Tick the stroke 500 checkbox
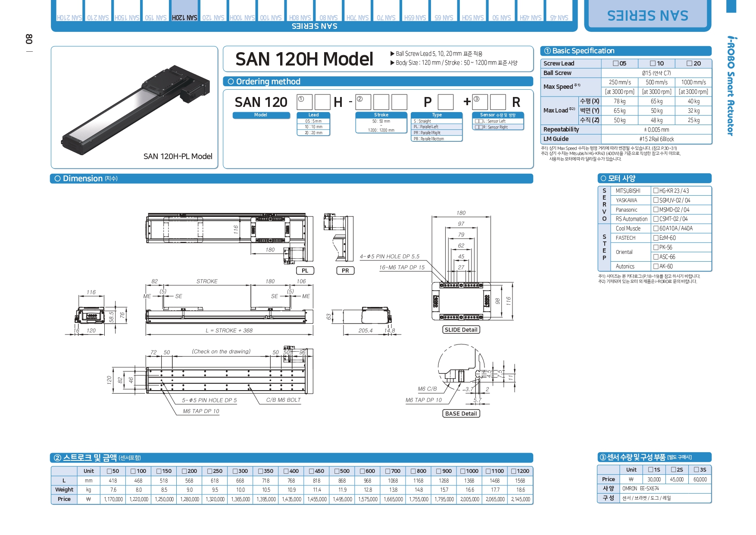The height and width of the screenshot is (535, 756). 337,471
